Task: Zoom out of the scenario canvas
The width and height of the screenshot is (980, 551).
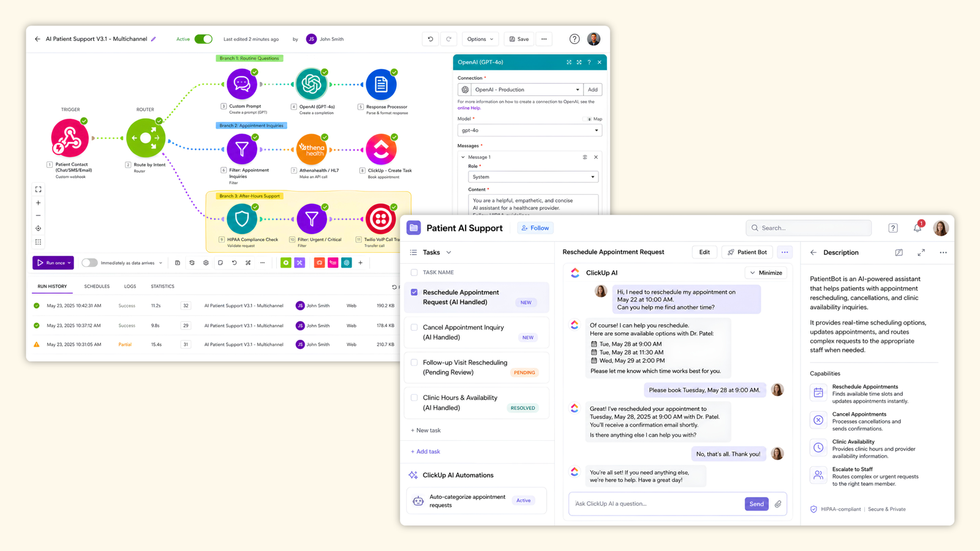Action: coord(38,216)
